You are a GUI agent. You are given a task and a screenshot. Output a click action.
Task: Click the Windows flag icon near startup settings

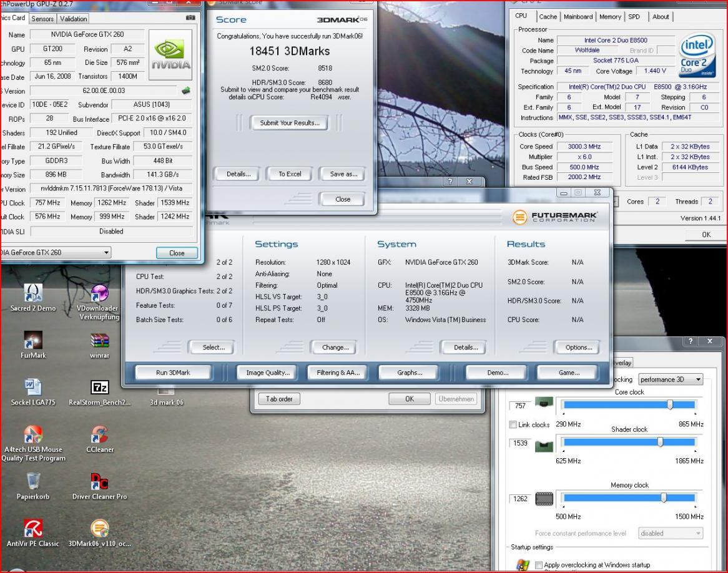pyautogui.click(x=523, y=565)
